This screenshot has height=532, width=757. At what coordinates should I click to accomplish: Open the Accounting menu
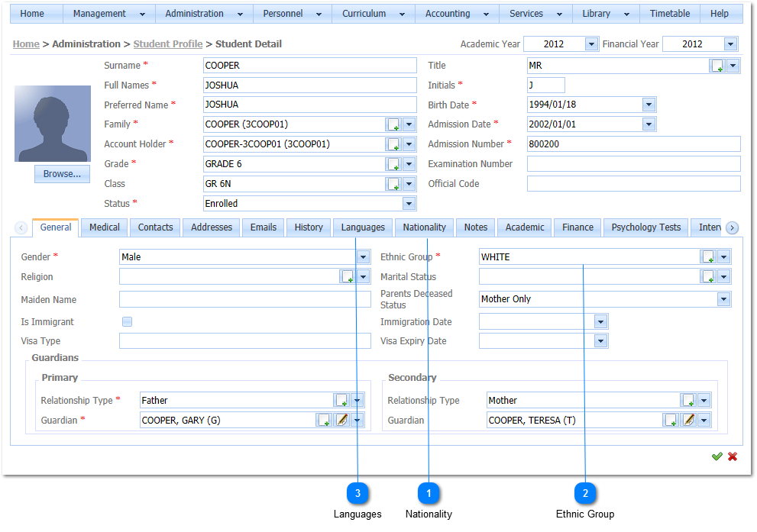coord(457,14)
